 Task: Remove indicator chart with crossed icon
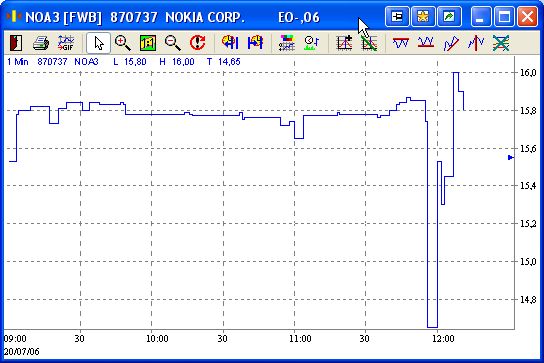[x=369, y=43]
